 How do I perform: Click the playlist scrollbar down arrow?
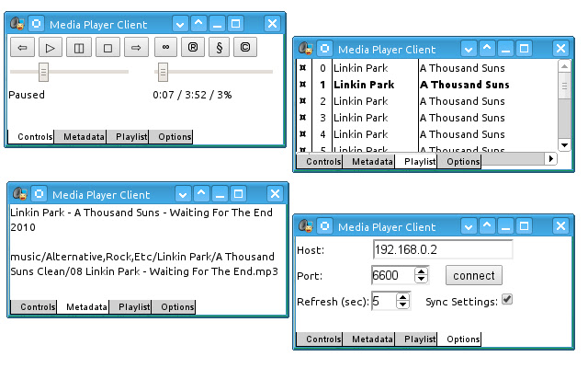[564, 143]
